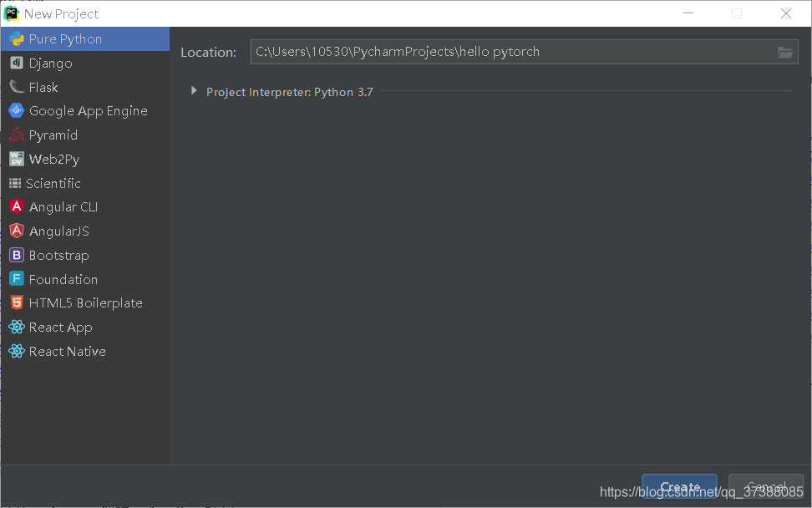Click the Angular CLI red shield icon

(x=17, y=206)
